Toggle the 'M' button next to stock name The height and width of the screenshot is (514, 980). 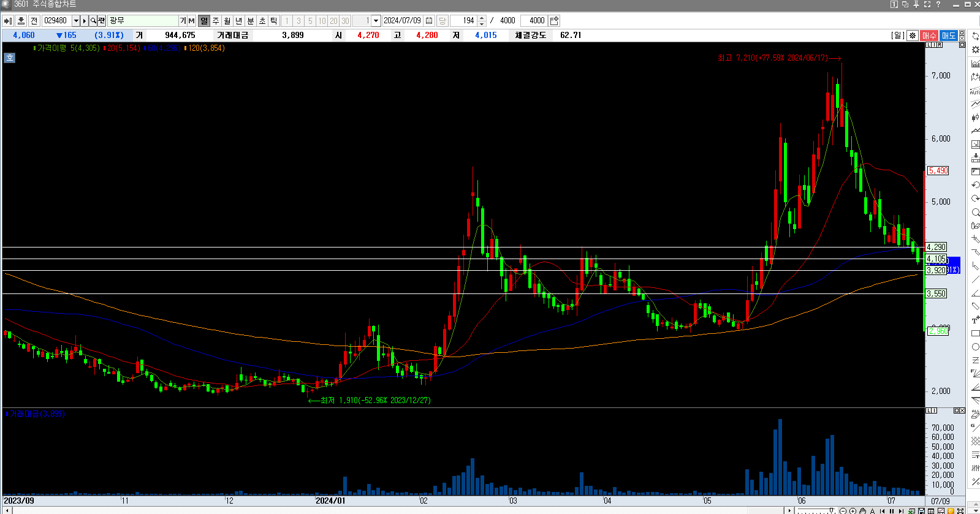pyautogui.click(x=191, y=21)
